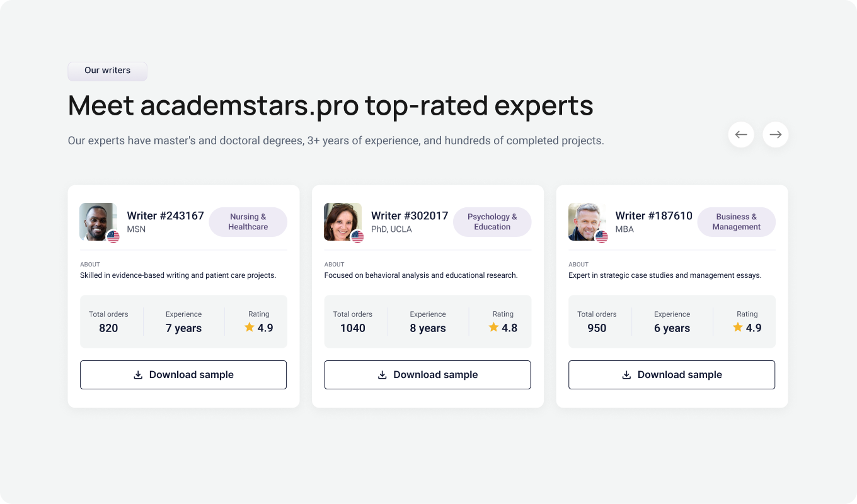Click the previous writers left arrow

tap(741, 134)
